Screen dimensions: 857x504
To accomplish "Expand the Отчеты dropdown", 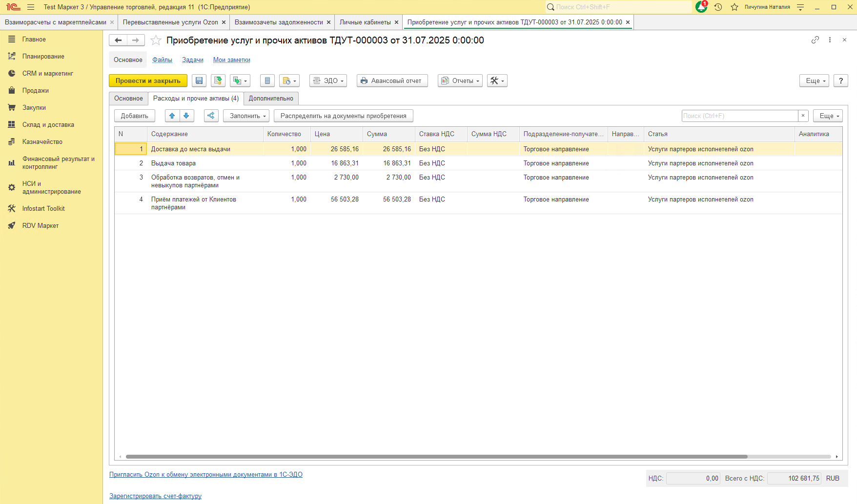I will (460, 81).
